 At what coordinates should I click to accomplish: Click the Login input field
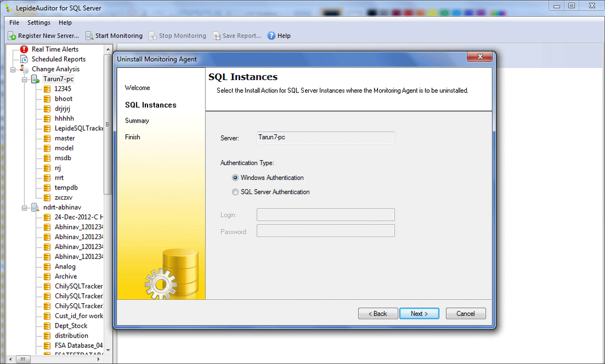point(325,215)
